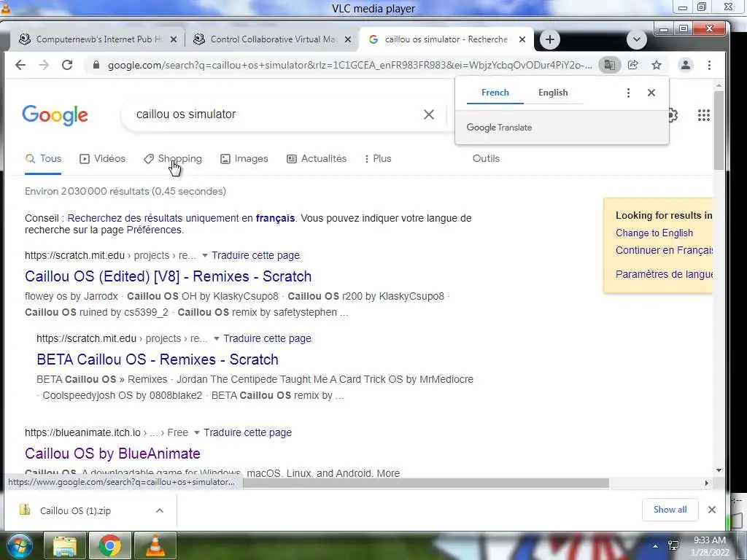Image resolution: width=747 pixels, height=560 pixels.
Task: Close the downloads bar
Action: (712, 510)
